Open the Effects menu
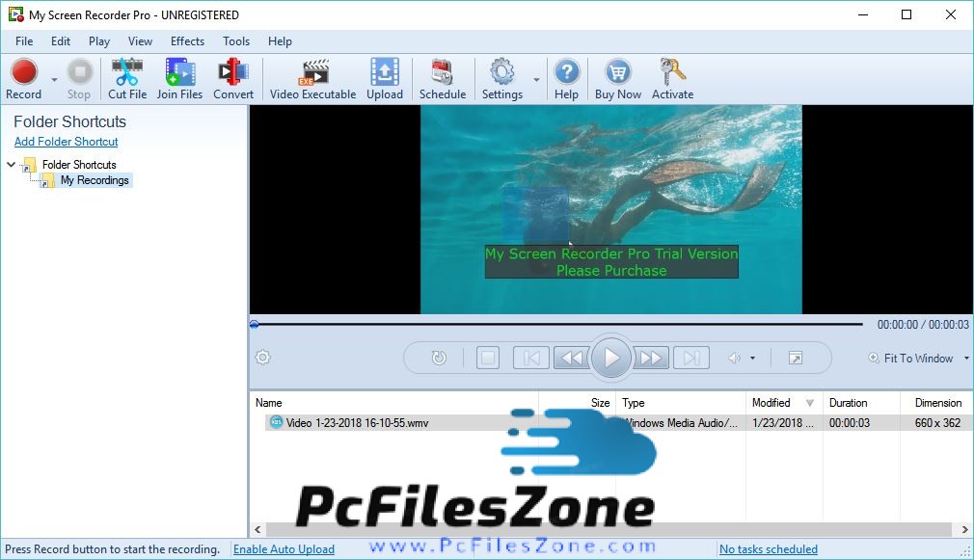Viewport: 974px width, 560px height. 187,41
